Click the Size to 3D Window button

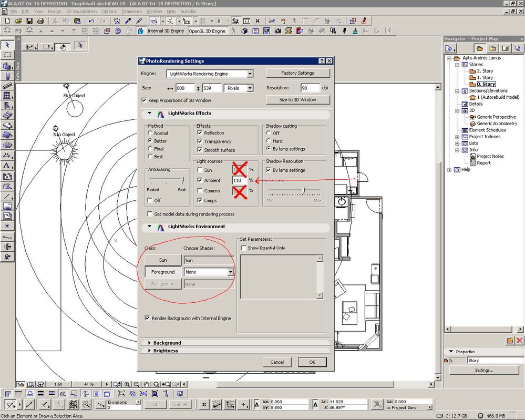(298, 99)
